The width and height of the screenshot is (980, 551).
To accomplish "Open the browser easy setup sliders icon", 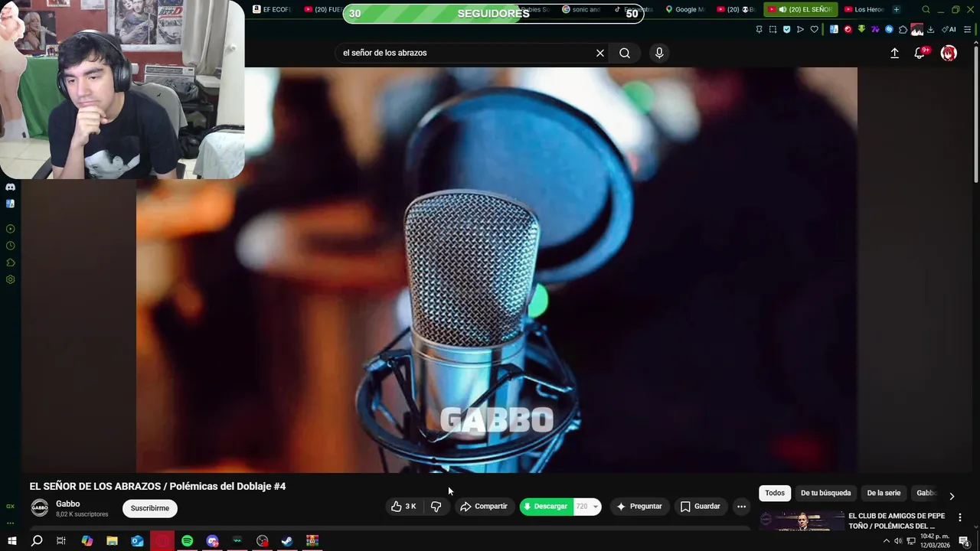I will 968,29.
